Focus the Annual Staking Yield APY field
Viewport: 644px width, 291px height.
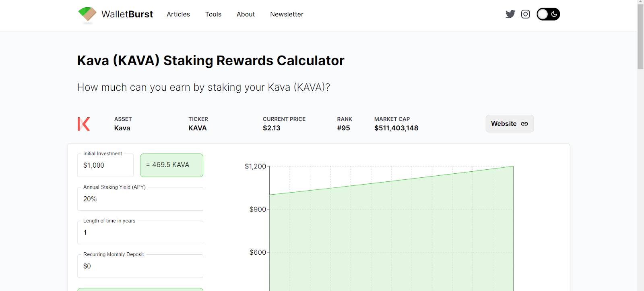(140, 199)
